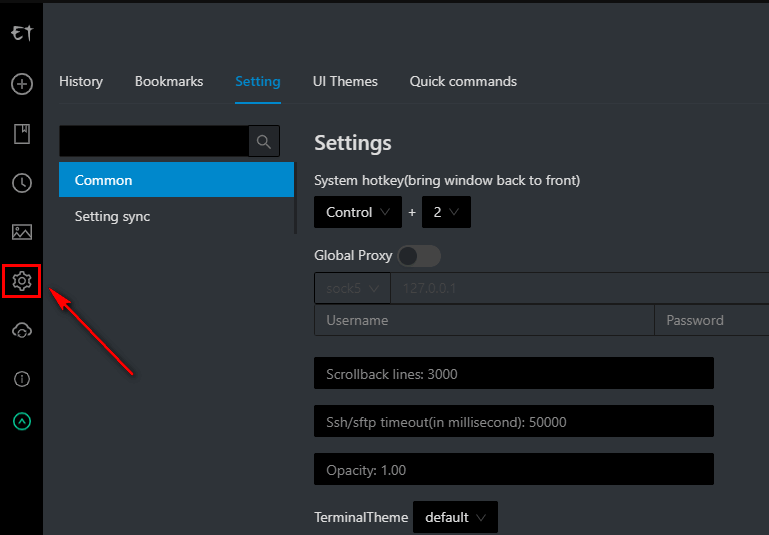Add a new session with plus icon

[21, 84]
